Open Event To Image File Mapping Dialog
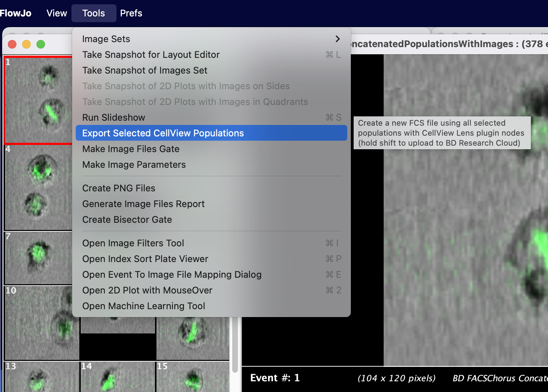548x392 pixels. (172, 275)
